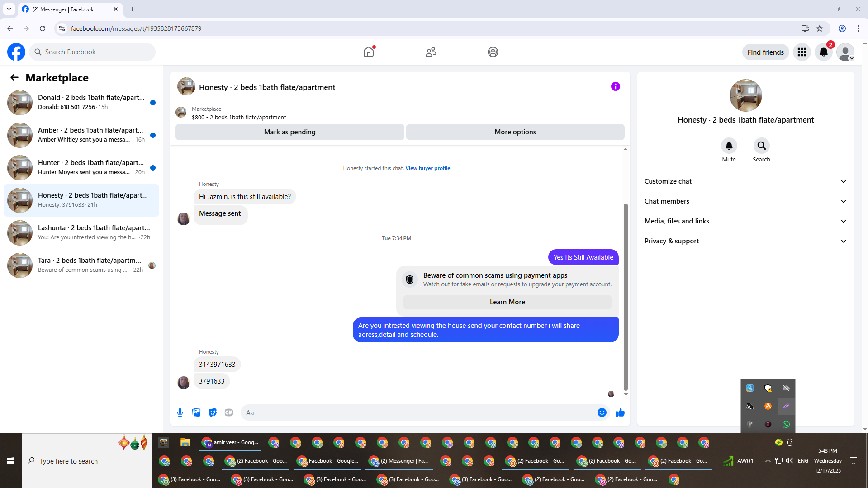
Task: Click More options button
Action: point(515,132)
